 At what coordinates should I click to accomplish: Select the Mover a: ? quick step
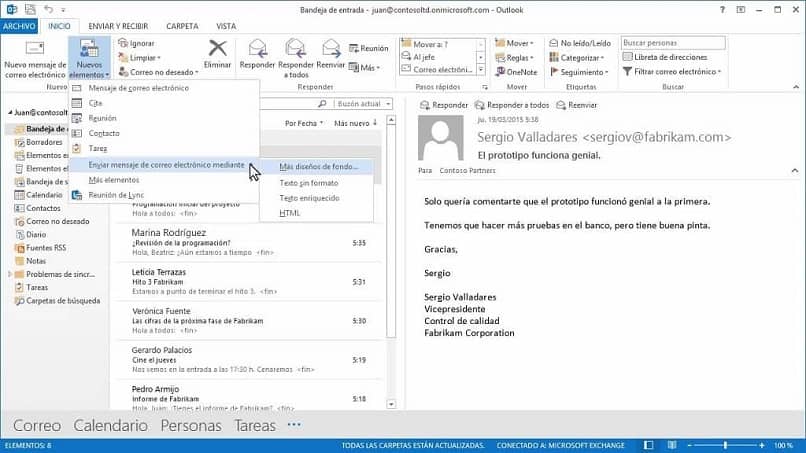coord(438,44)
